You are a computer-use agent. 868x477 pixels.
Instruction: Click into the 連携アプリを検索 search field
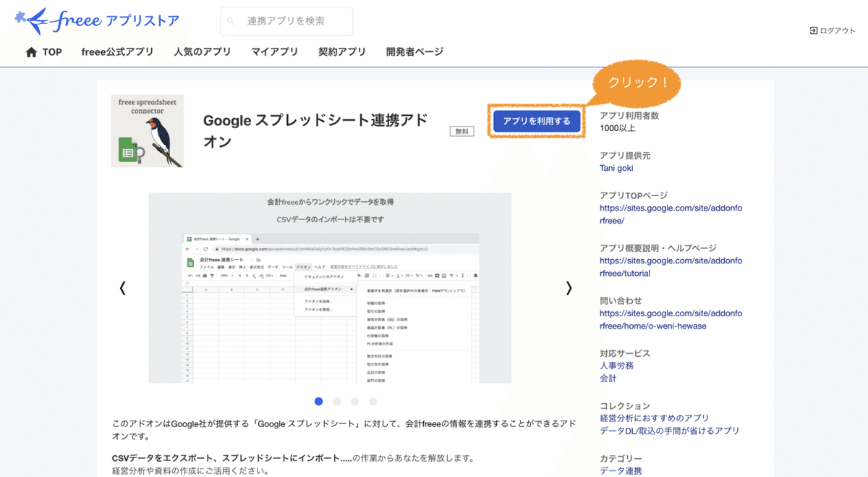point(286,22)
